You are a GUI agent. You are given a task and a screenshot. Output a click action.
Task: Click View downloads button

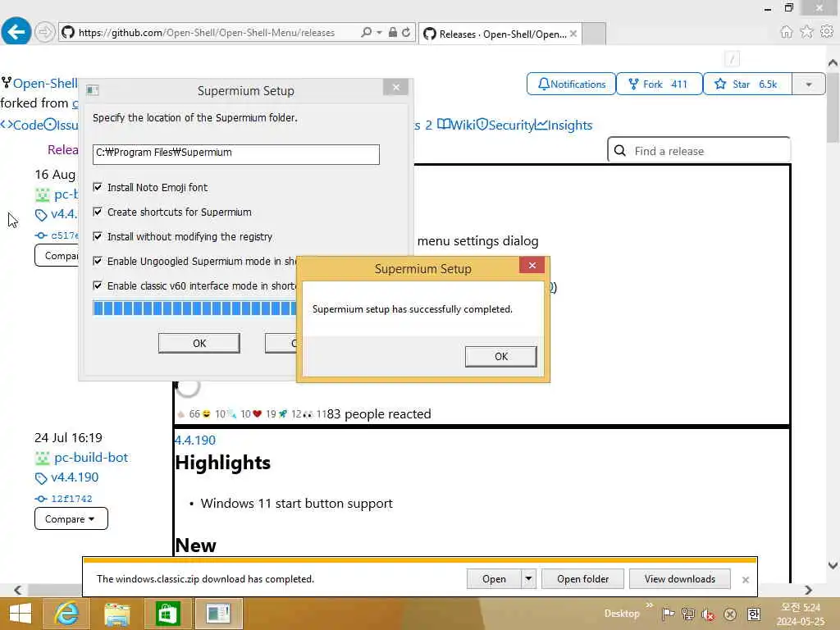[x=680, y=578]
